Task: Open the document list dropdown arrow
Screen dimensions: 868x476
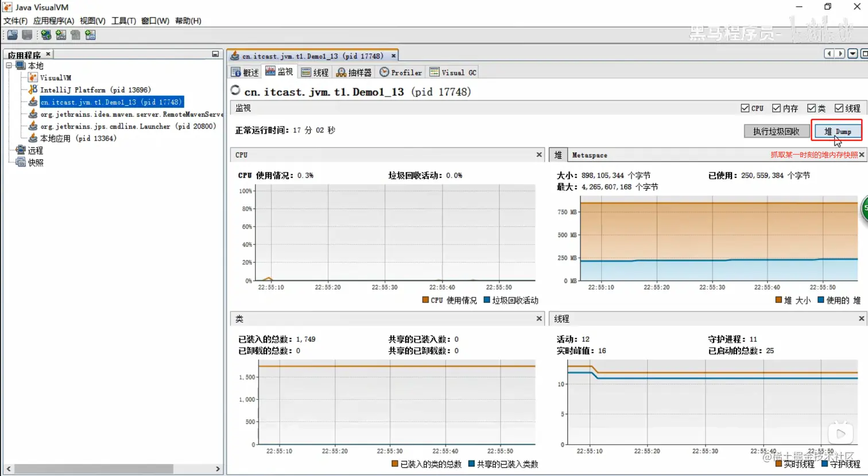Action: click(x=853, y=53)
